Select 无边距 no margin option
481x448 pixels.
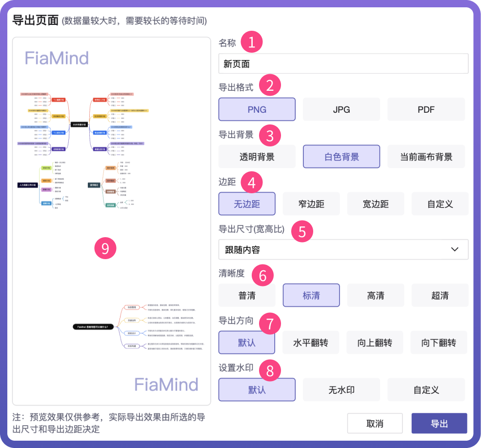247,204
